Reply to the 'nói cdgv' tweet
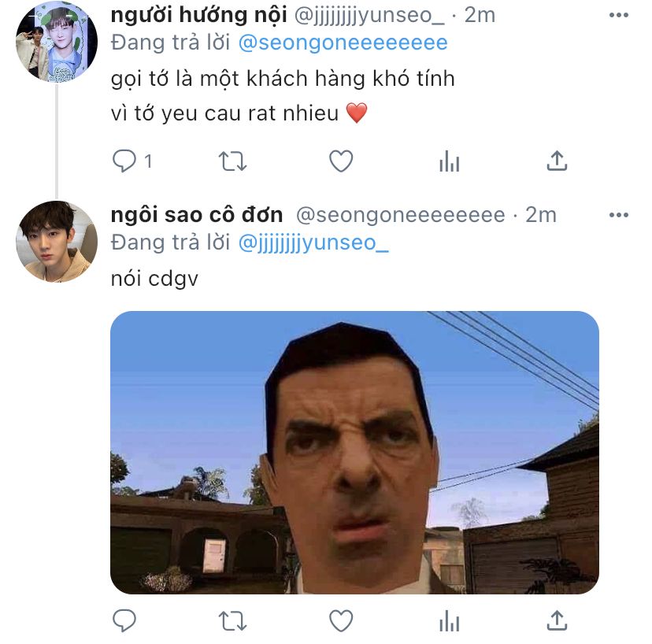Screen dimensions: 652x644 pyautogui.click(x=124, y=620)
